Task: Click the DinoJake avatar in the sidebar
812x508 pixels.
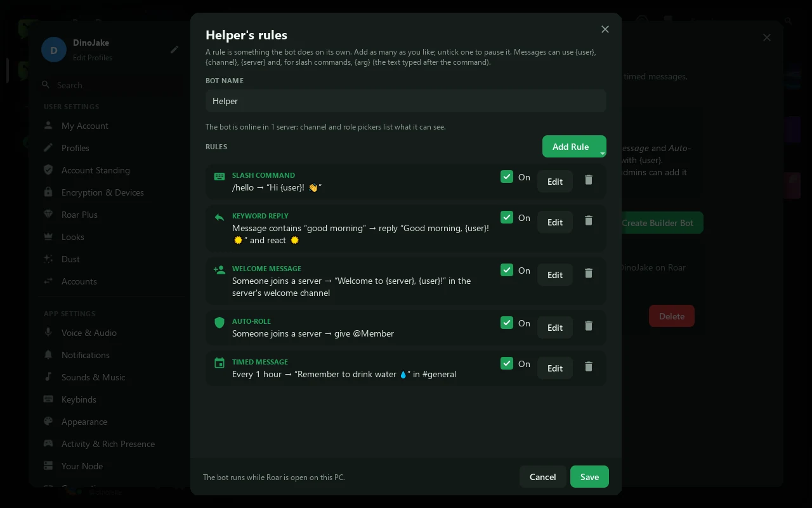Action: (54, 50)
